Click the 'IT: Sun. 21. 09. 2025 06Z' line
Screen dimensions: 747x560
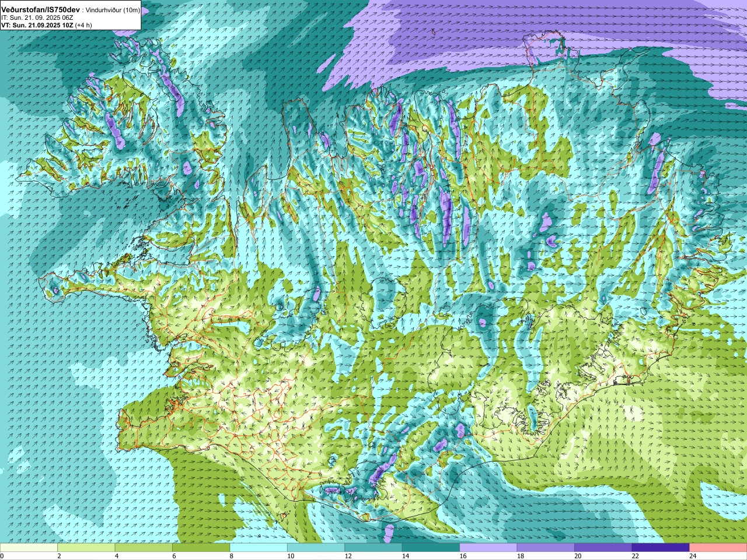(x=37, y=18)
